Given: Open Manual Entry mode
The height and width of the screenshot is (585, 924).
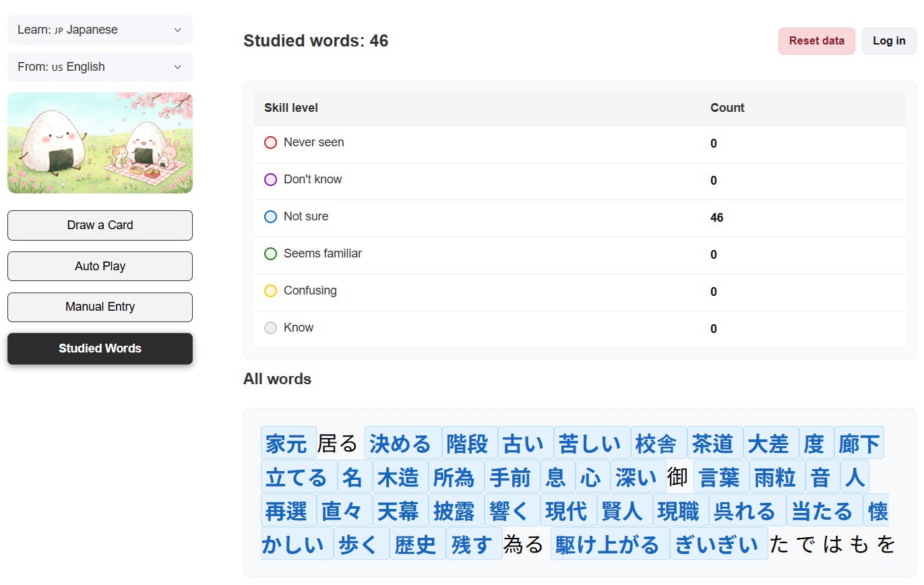Looking at the screenshot, I should click(100, 307).
